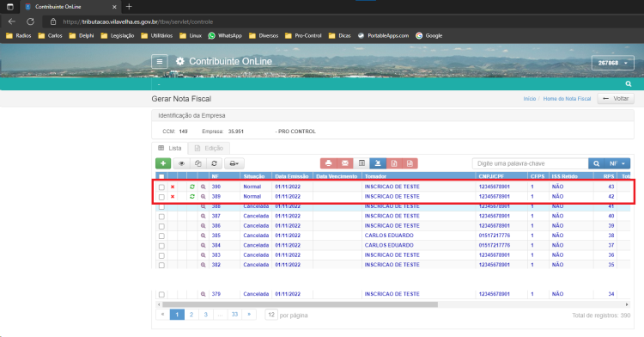Click the blue search magnifier button
The width and height of the screenshot is (644, 337).
click(x=597, y=163)
